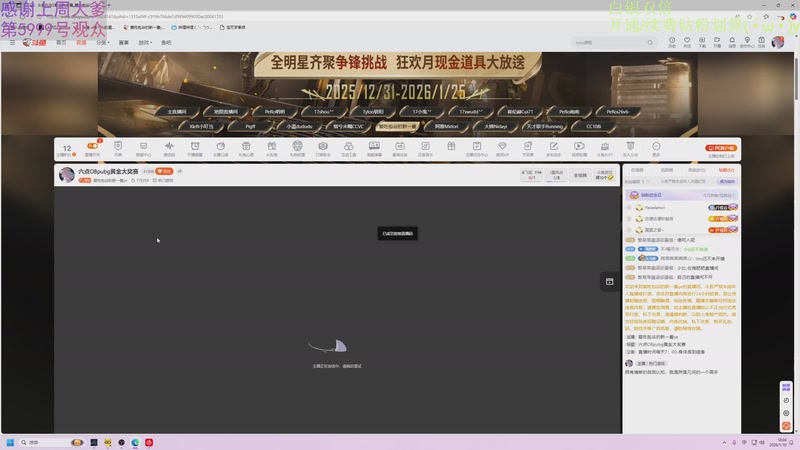
Task: Open the 主播任务中心 checklist icon
Action: click(477, 149)
